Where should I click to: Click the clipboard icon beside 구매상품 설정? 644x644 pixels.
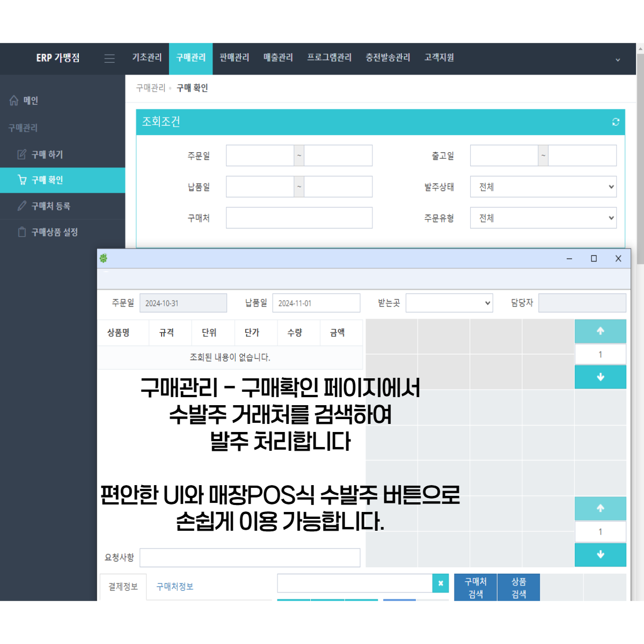[x=22, y=232]
